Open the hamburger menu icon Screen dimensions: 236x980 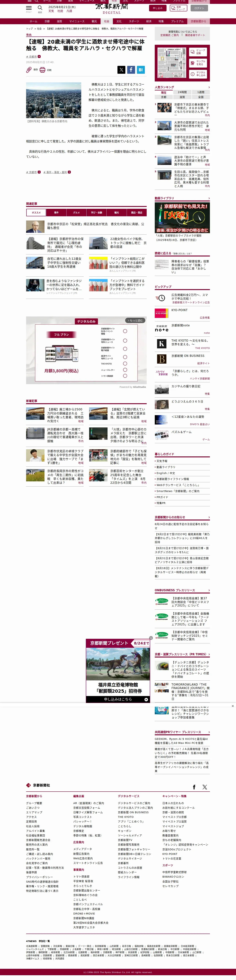[x=29, y=8]
